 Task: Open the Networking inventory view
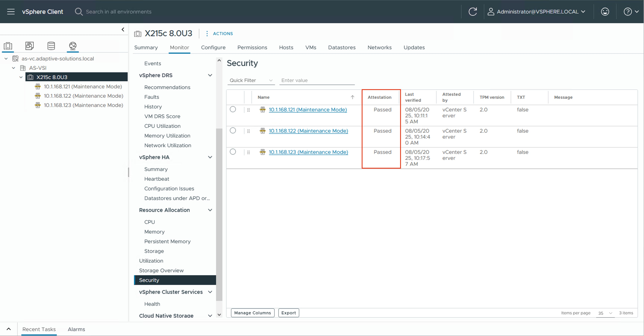[73, 46]
